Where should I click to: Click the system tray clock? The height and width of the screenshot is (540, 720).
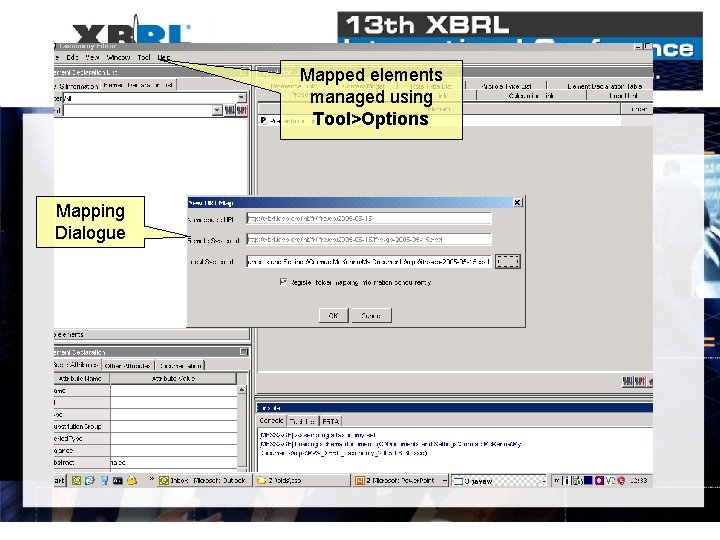point(639,481)
